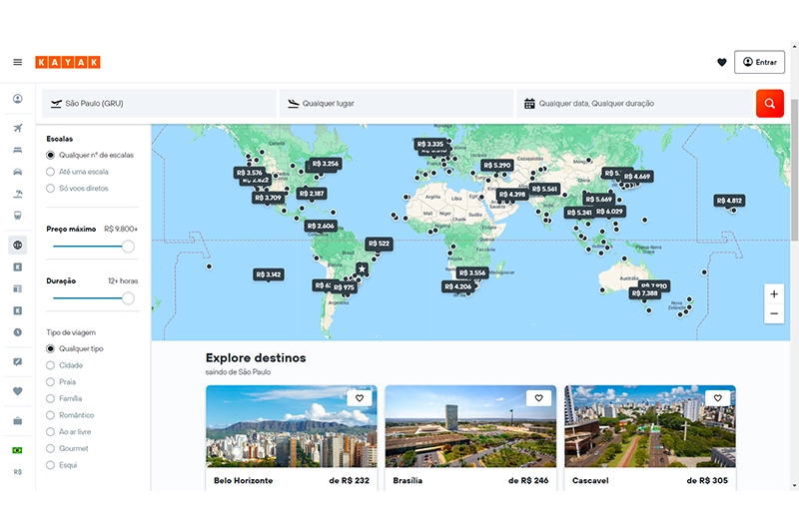Click the São Paulo star map marker
Image resolution: width=799 pixels, height=532 pixels.
tap(362, 268)
